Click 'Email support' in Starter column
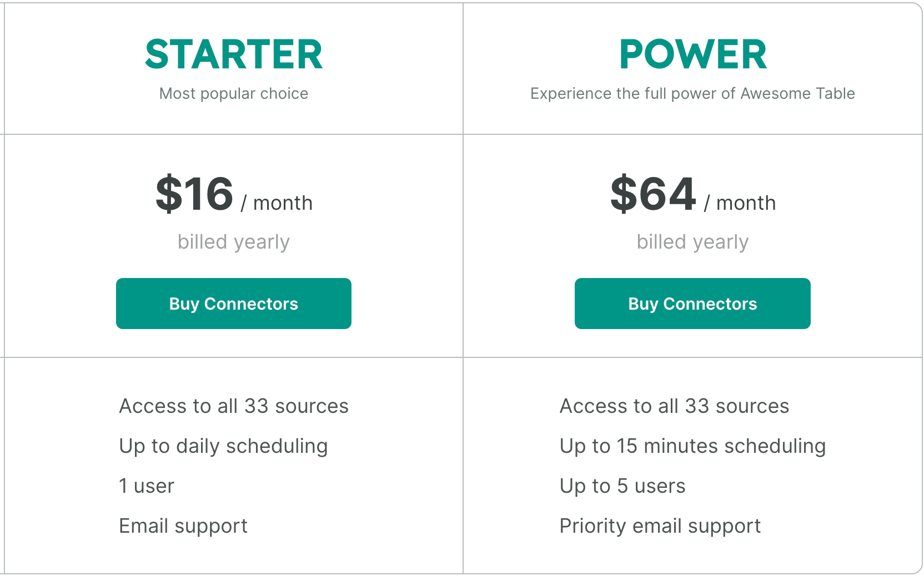 point(183,527)
